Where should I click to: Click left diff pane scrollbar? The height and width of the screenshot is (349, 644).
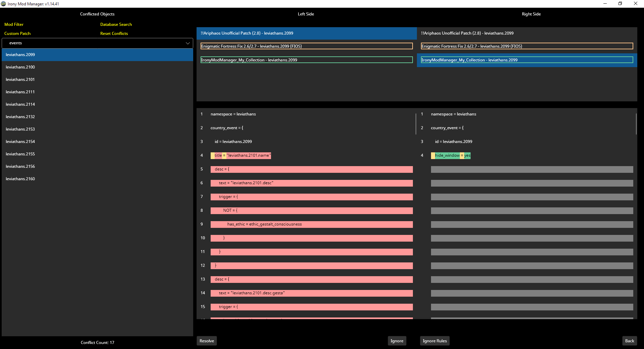tap(416, 124)
